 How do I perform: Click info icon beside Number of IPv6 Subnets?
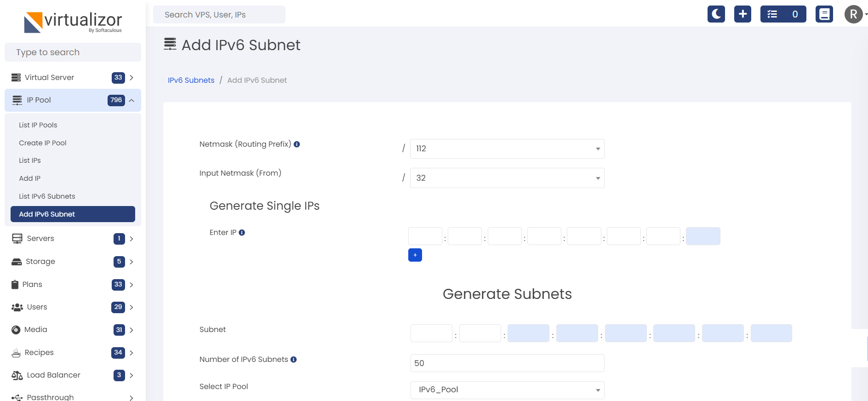pos(293,360)
